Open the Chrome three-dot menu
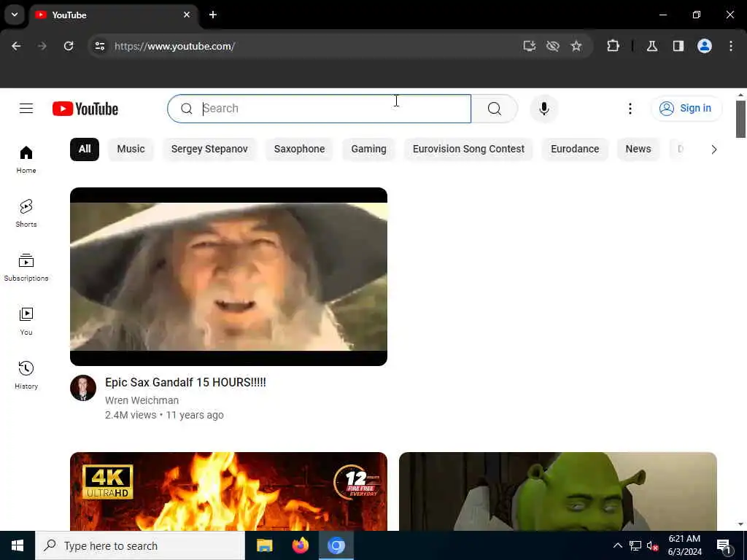 point(731,46)
